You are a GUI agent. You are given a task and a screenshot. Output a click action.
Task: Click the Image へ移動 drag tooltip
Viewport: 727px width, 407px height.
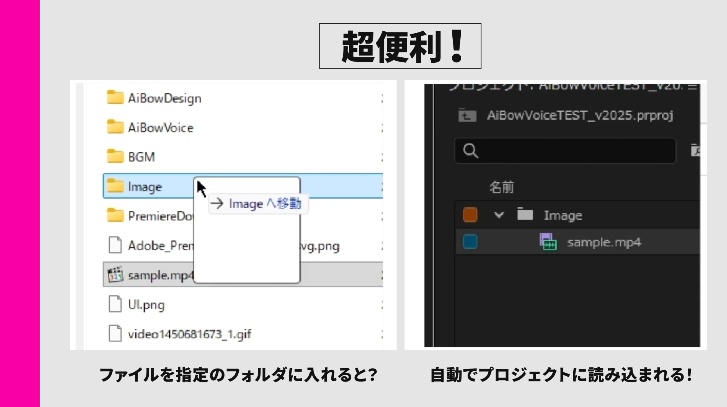click(x=258, y=204)
